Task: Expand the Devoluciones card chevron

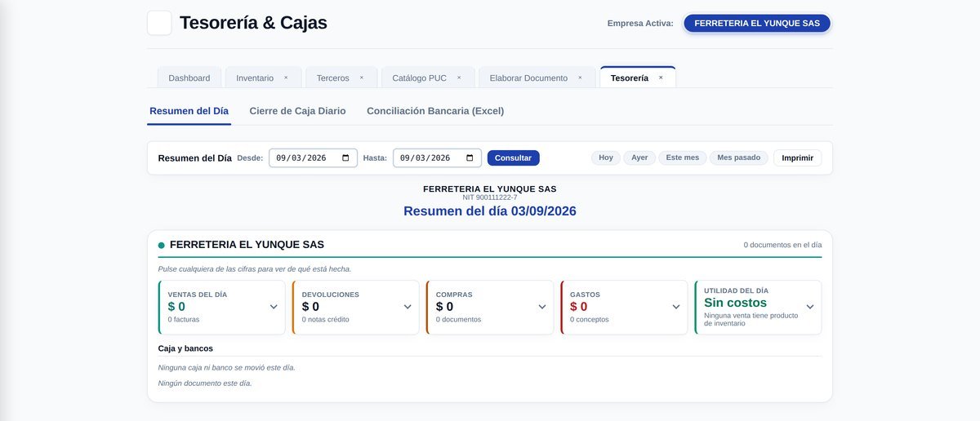Action: pyautogui.click(x=408, y=307)
